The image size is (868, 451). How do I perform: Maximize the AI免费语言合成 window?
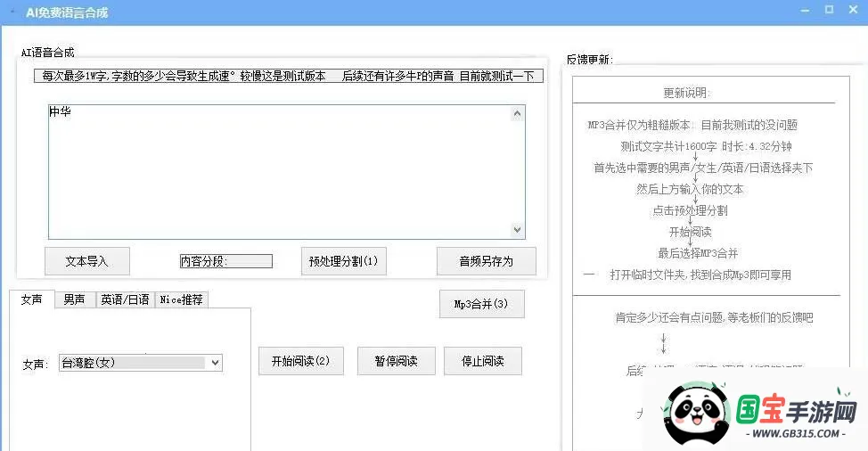(x=830, y=10)
